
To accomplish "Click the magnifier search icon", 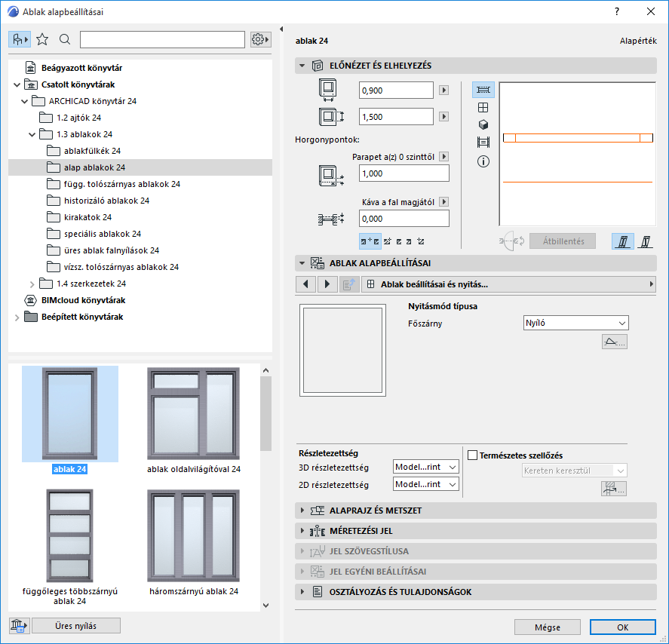I will [x=64, y=39].
